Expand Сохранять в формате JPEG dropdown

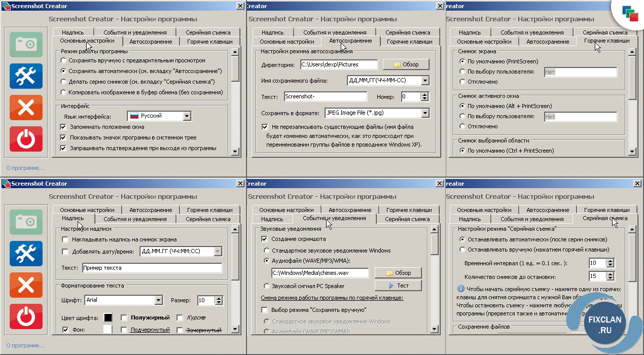(425, 113)
